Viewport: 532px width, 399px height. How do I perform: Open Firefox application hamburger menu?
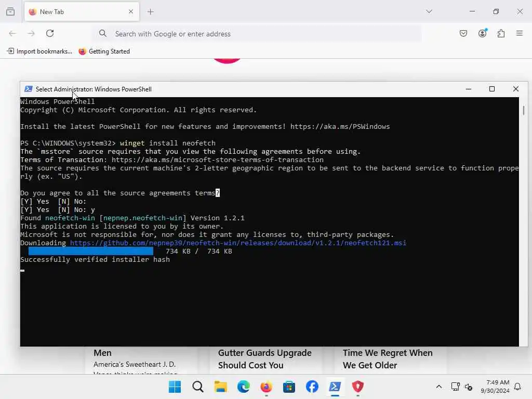tap(520, 33)
